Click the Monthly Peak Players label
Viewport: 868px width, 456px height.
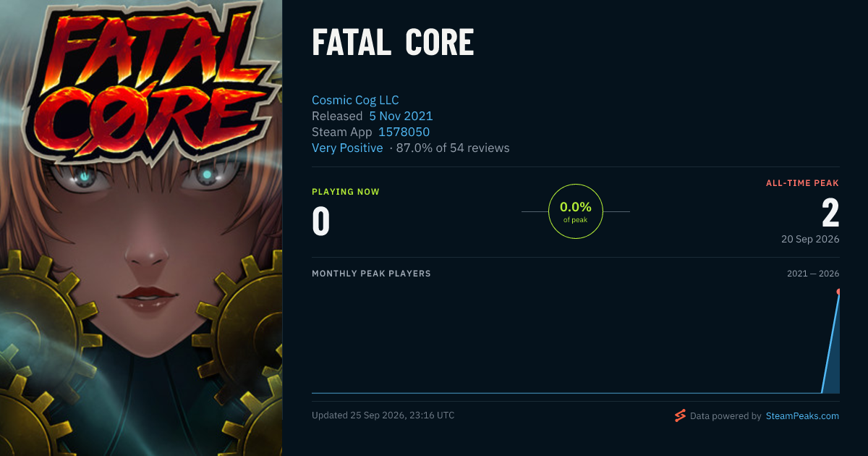pos(371,274)
